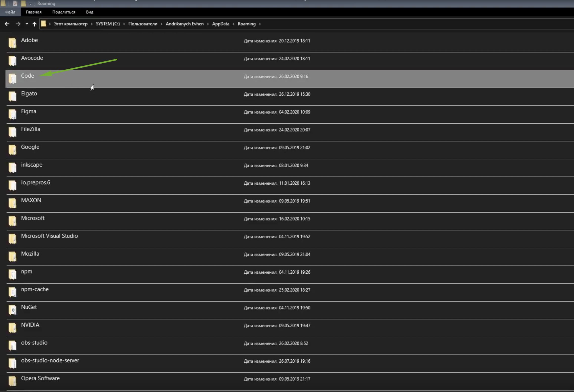Open the Mozilla folder

[x=30, y=253]
